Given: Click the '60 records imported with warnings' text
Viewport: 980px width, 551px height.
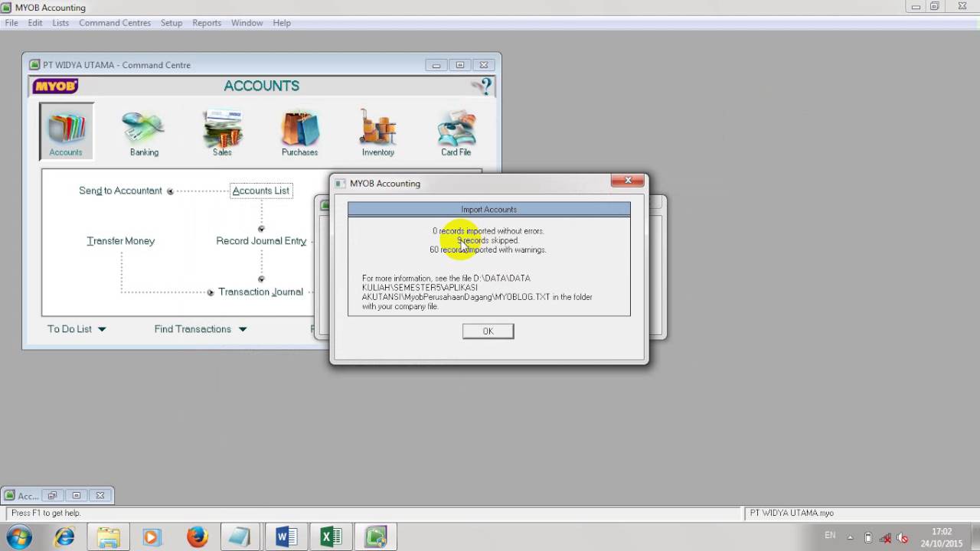Looking at the screenshot, I should 488,249.
